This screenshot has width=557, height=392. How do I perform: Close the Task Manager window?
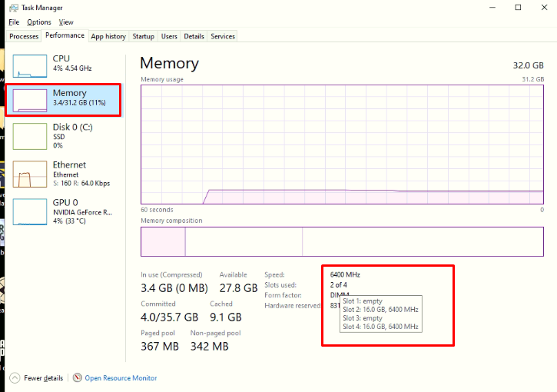click(x=544, y=8)
